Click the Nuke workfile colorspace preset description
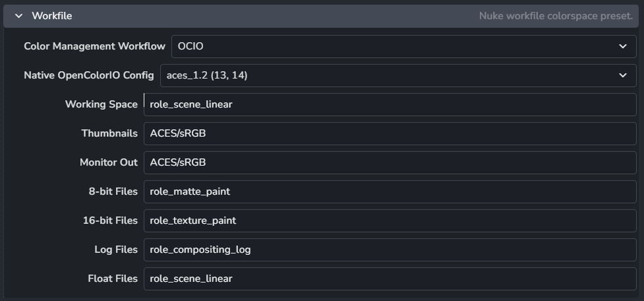Image resolution: width=644 pixels, height=301 pixels. pyautogui.click(x=555, y=15)
